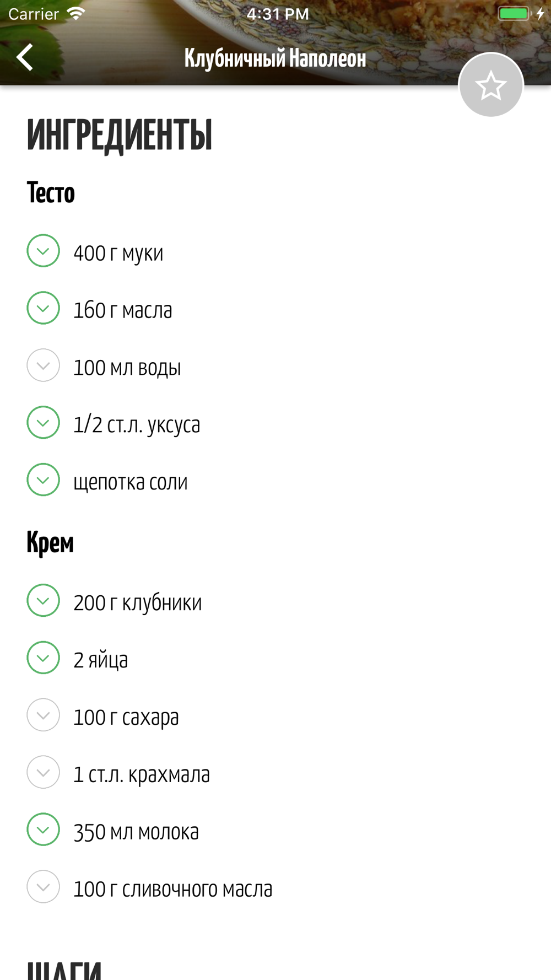This screenshot has width=551, height=980.
Task: Toggle the 200 г клубники circle icon
Action: pyautogui.click(x=43, y=601)
